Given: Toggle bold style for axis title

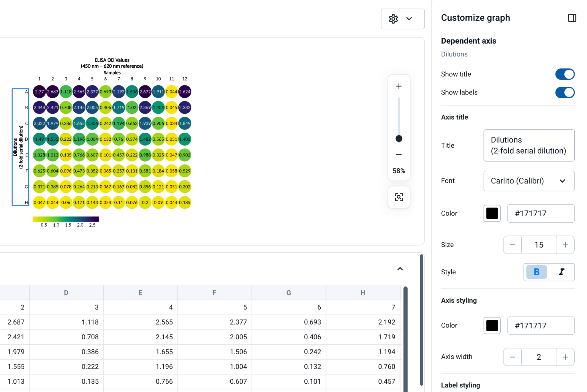Looking at the screenshot, I should [x=537, y=272].
